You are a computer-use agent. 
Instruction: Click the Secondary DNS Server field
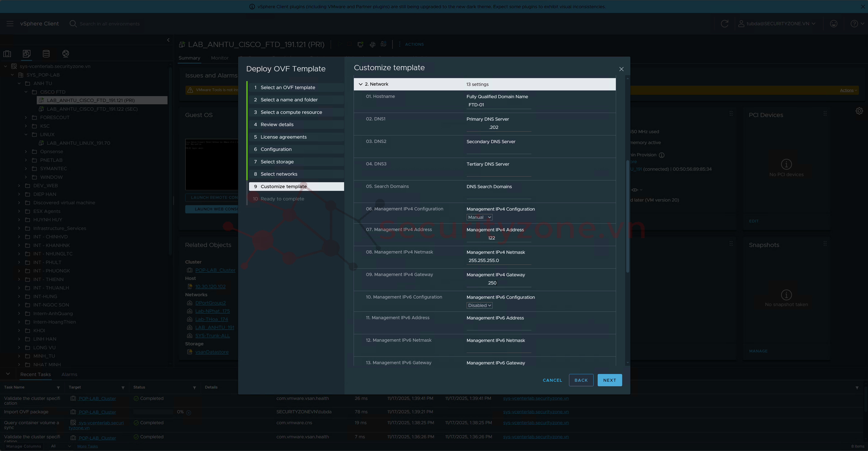click(x=498, y=150)
